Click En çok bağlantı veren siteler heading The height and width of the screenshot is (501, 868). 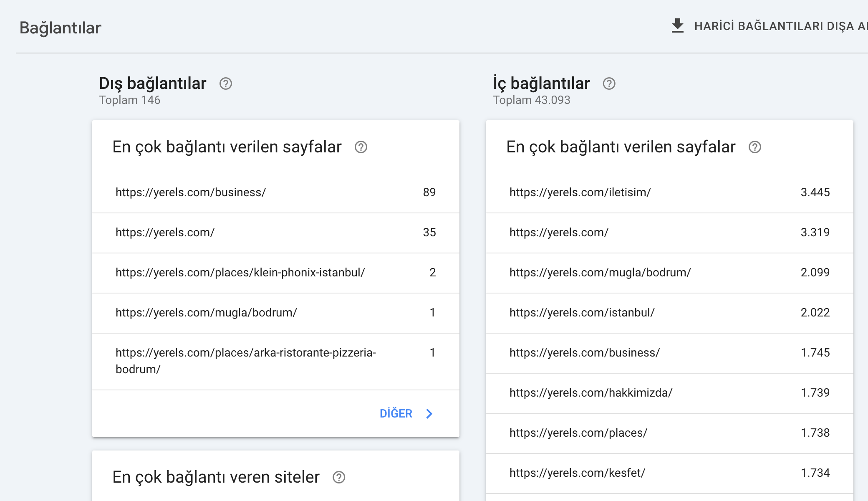[x=216, y=477]
